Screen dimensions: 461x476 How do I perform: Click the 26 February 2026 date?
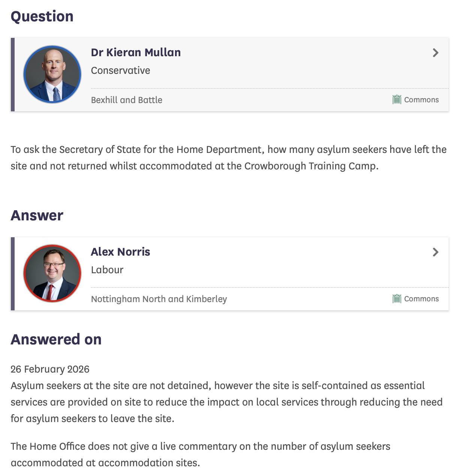(x=50, y=369)
